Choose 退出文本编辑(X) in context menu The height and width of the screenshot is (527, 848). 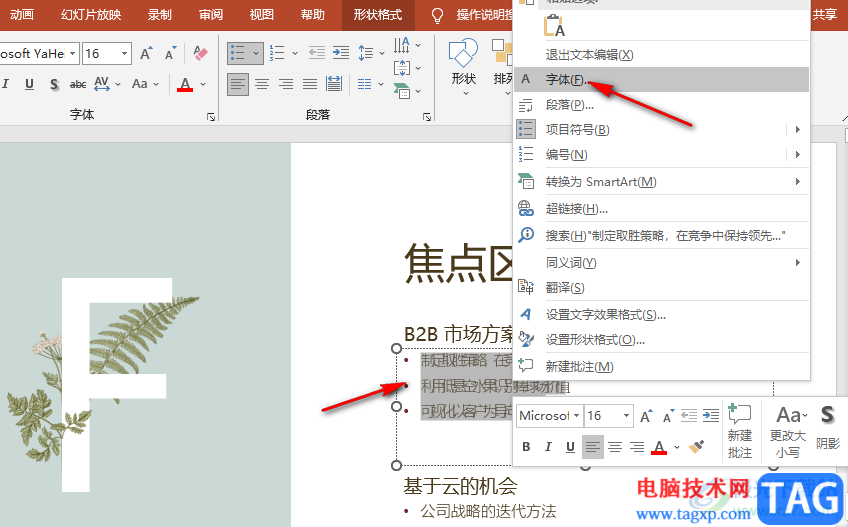[661, 55]
